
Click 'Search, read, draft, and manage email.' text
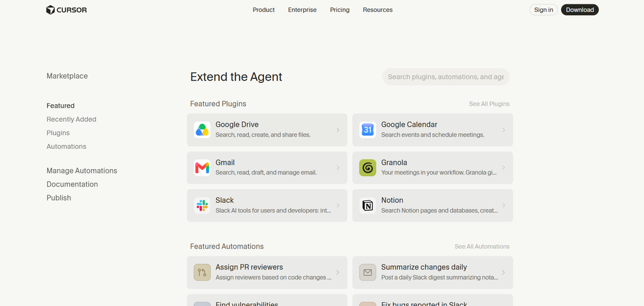pos(266,173)
